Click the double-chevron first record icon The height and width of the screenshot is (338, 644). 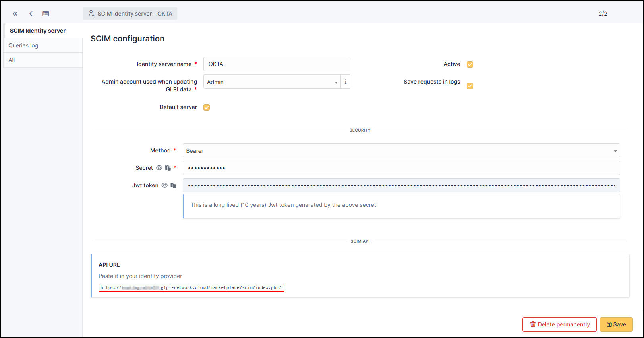pos(15,14)
